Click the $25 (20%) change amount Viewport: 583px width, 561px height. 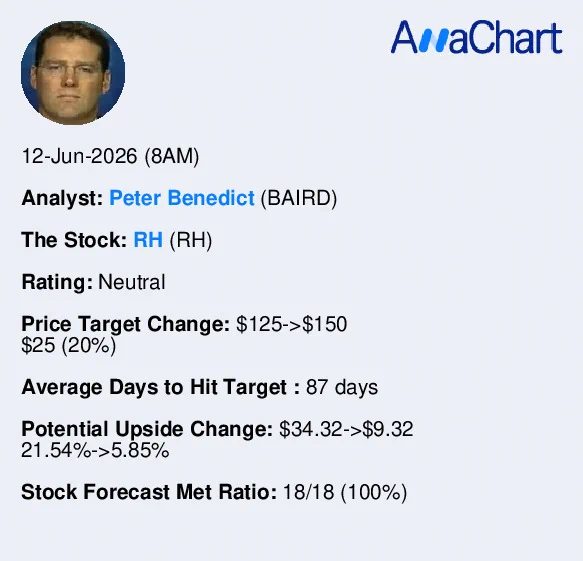pyautogui.click(x=69, y=345)
